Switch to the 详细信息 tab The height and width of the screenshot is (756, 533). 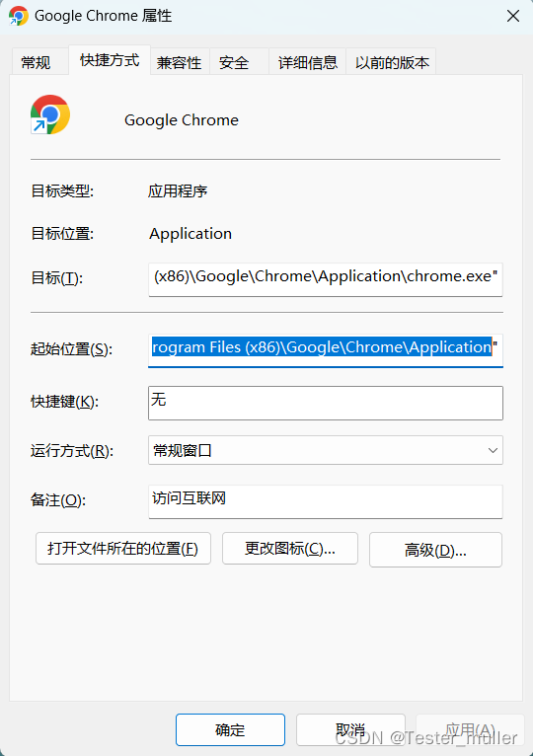(307, 62)
